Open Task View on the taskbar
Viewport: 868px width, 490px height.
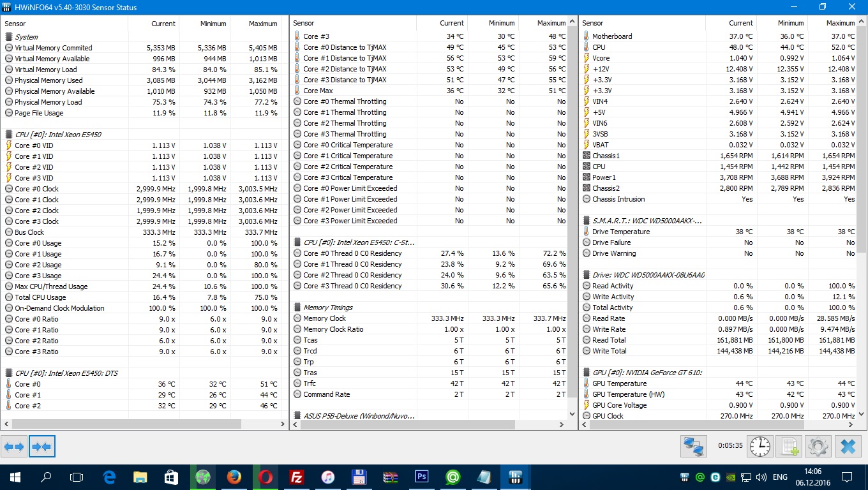77,477
